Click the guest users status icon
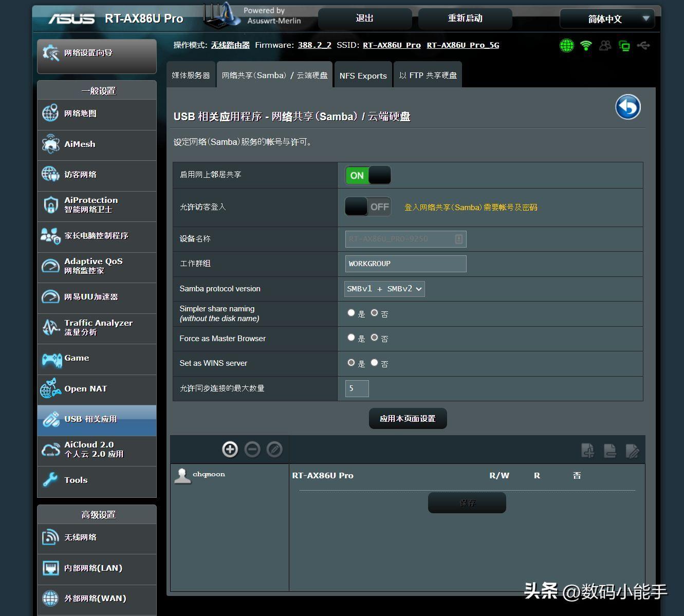This screenshot has width=684, height=616. click(605, 46)
